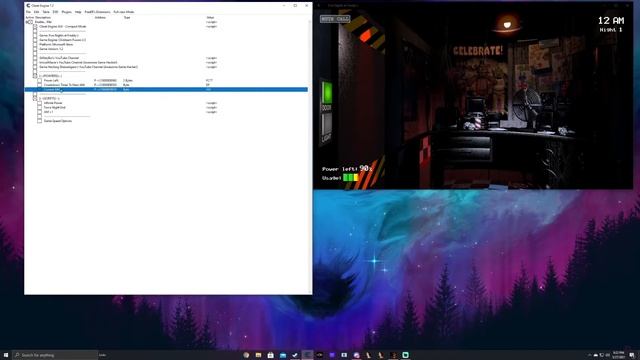Click the Power Left value cell
The width and height of the screenshot is (640, 360).
(209, 80)
